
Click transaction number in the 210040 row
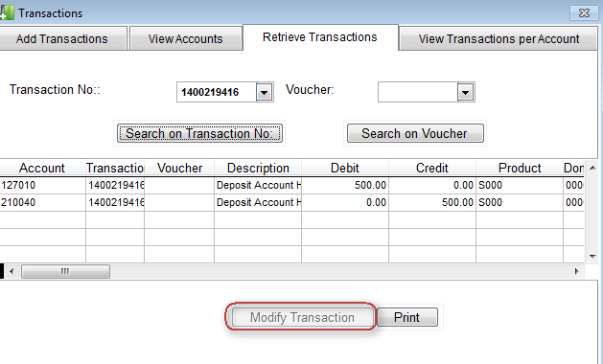(x=115, y=202)
